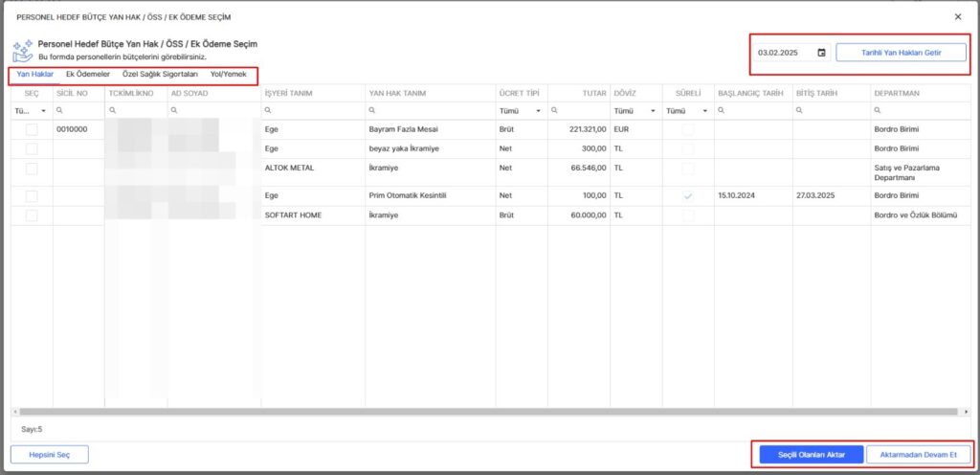Open the calendar date picker icon
The height and width of the screenshot is (475, 980).
pyautogui.click(x=821, y=53)
